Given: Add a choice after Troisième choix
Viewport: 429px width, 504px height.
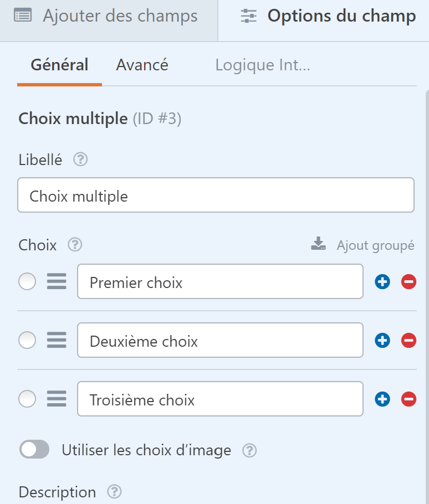Looking at the screenshot, I should 382,399.
